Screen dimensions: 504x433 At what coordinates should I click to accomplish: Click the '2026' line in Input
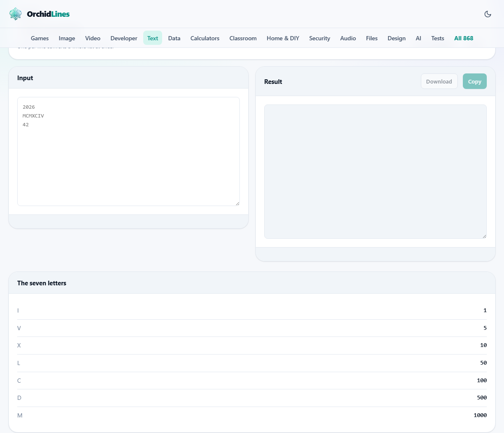pyautogui.click(x=29, y=107)
